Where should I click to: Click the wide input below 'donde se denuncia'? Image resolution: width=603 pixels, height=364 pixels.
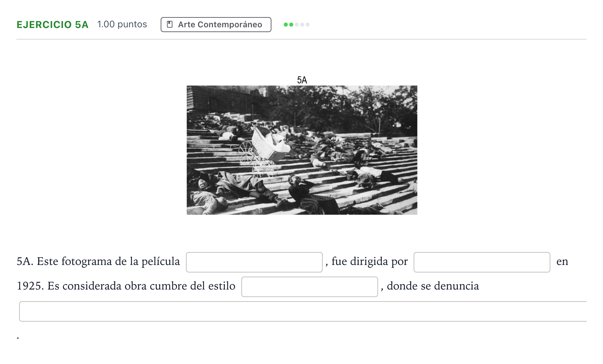(x=303, y=311)
